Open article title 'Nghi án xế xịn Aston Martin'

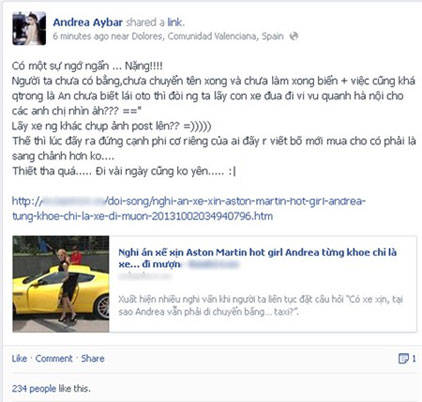(257, 258)
